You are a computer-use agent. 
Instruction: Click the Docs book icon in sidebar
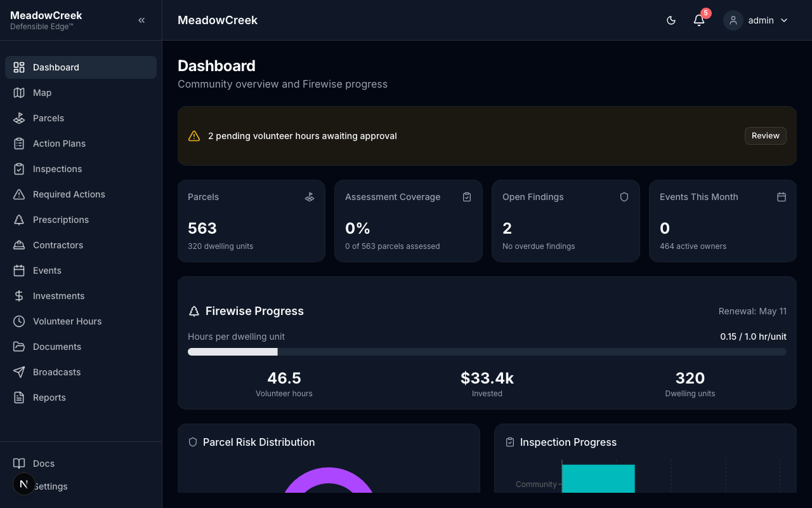(19, 464)
